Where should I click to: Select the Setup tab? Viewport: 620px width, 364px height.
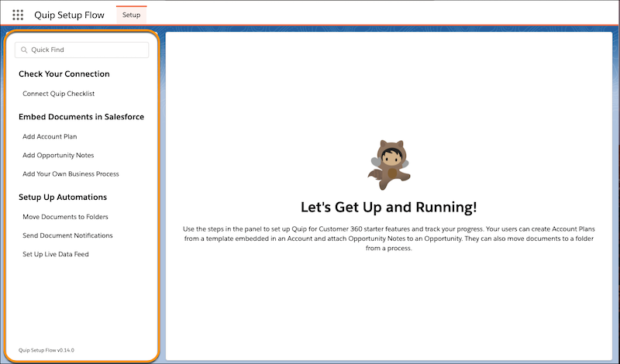(x=131, y=15)
